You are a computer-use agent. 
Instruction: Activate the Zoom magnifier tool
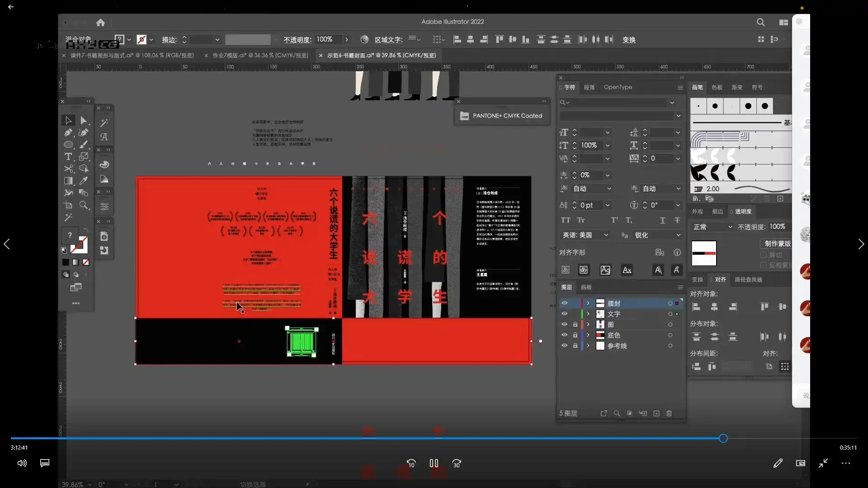click(x=84, y=205)
